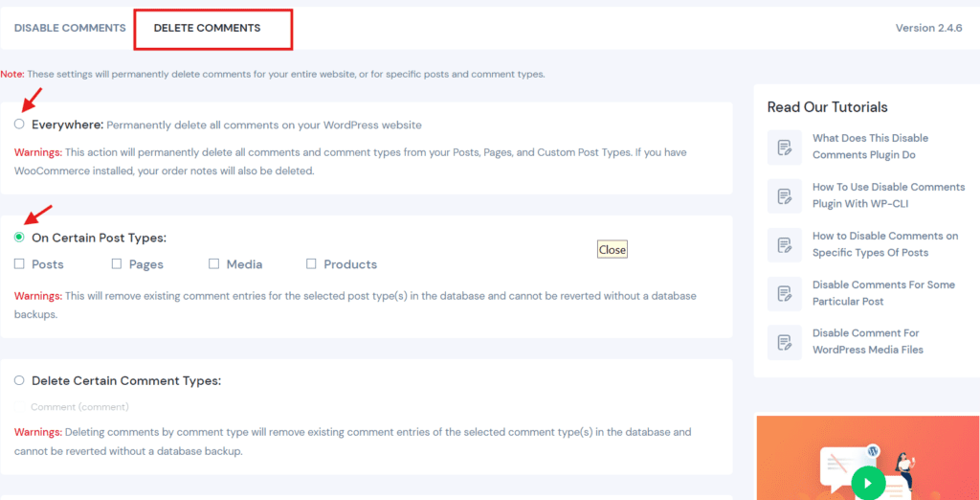Click the Read Our Tutorials heading

pyautogui.click(x=828, y=107)
